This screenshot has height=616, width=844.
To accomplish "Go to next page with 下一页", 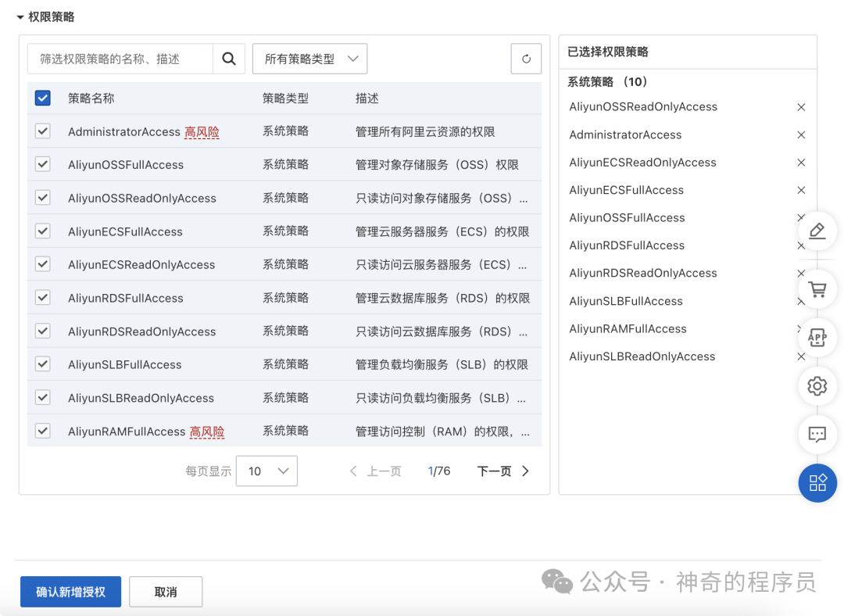I will [x=502, y=471].
